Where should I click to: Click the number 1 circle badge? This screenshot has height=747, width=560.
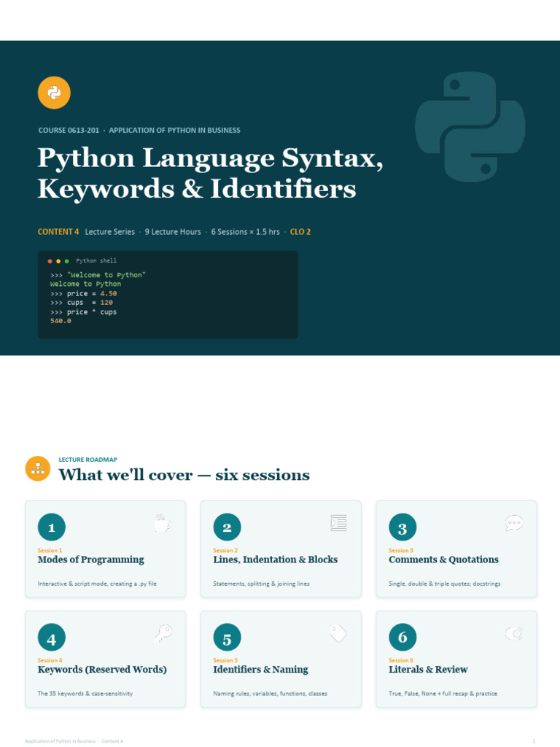pos(52,527)
